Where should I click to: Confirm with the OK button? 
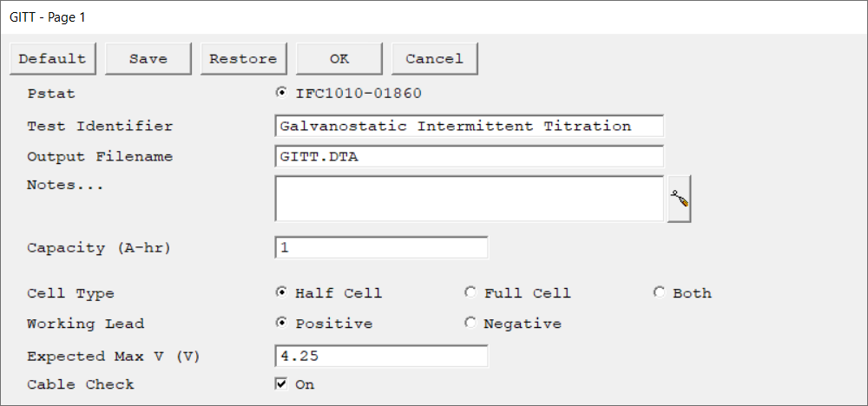[x=339, y=59]
